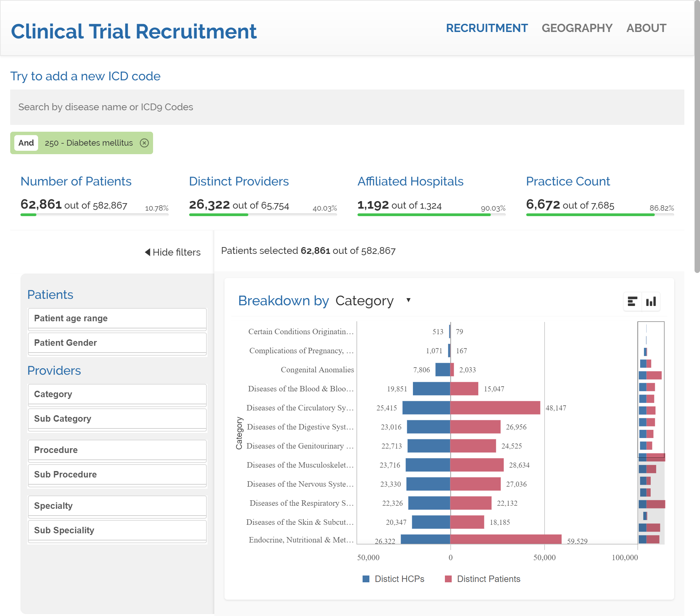Click the 250 - Diabetes mellitus tag text
Image resolution: width=700 pixels, height=616 pixels.
point(89,143)
